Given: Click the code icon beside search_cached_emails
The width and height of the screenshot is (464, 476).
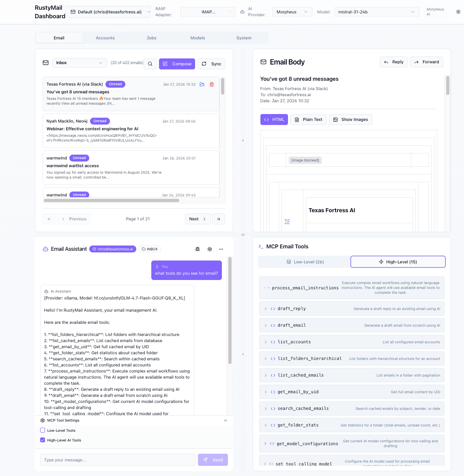Looking at the screenshot, I should 273,409.
